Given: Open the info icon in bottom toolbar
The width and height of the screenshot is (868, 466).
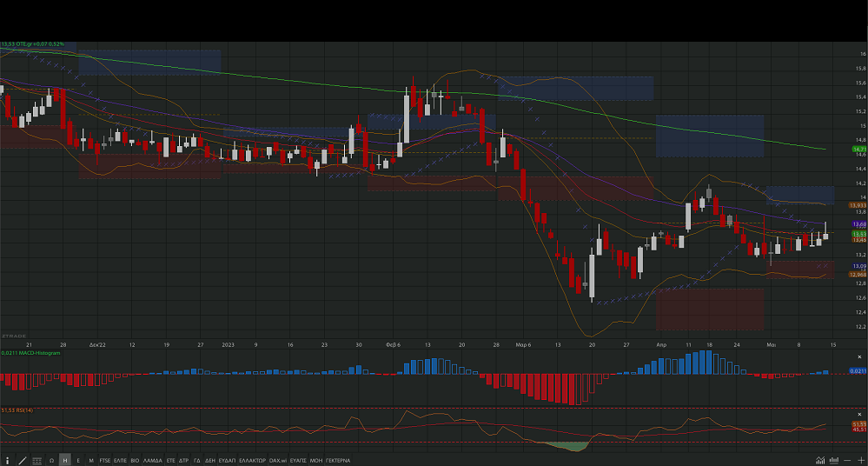Looking at the screenshot, I should 7,461.
